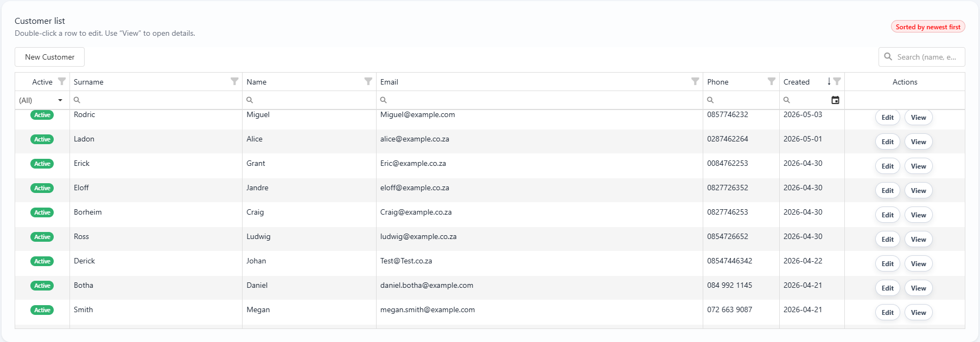Viewport: 980px width, 342px height.
Task: View details for Smith Megan
Action: [x=919, y=313]
